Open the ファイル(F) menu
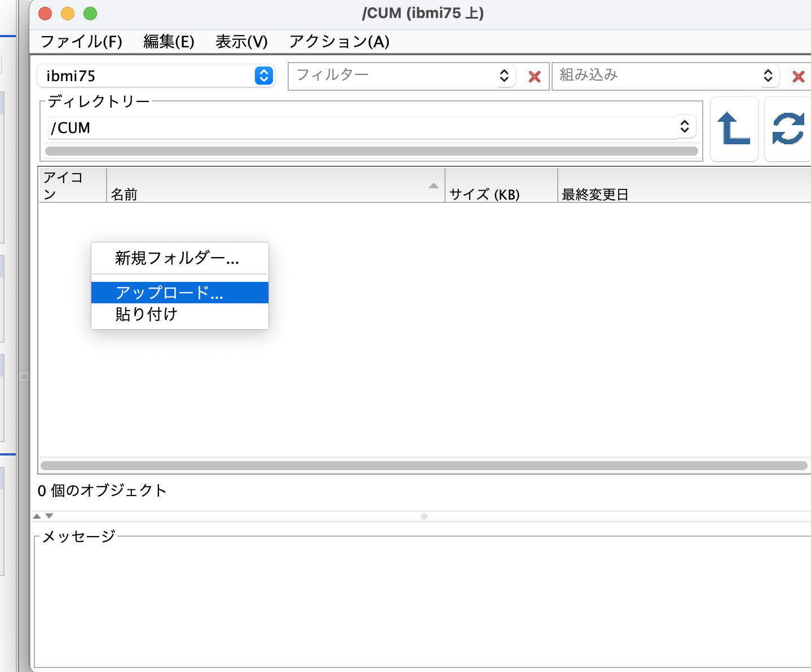This screenshot has height=672, width=811. pos(81,42)
